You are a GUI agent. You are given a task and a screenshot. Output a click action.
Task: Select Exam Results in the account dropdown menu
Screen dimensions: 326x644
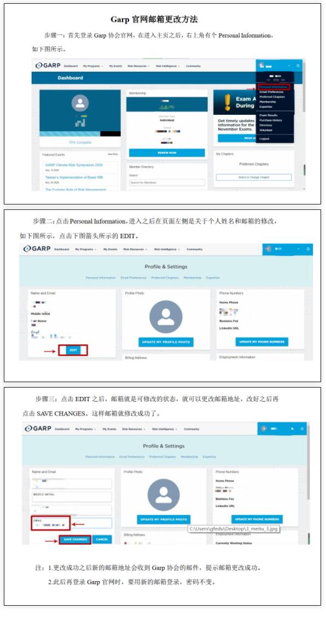pos(269,115)
